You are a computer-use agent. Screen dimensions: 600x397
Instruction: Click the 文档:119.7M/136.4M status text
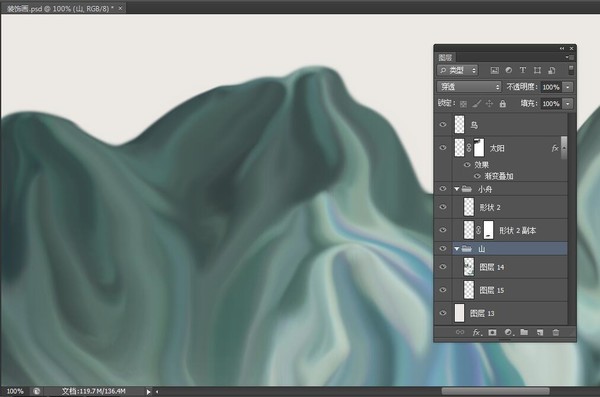coord(94,391)
